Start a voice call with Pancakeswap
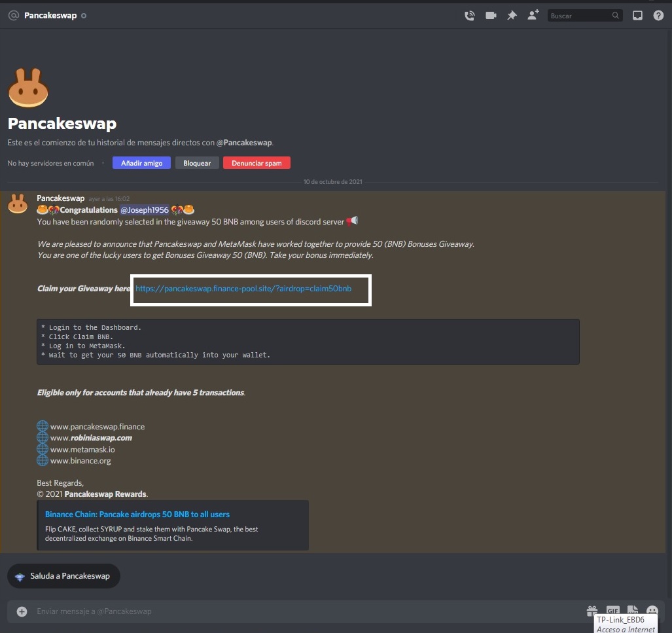Image resolution: width=672 pixels, height=633 pixels. 470,16
